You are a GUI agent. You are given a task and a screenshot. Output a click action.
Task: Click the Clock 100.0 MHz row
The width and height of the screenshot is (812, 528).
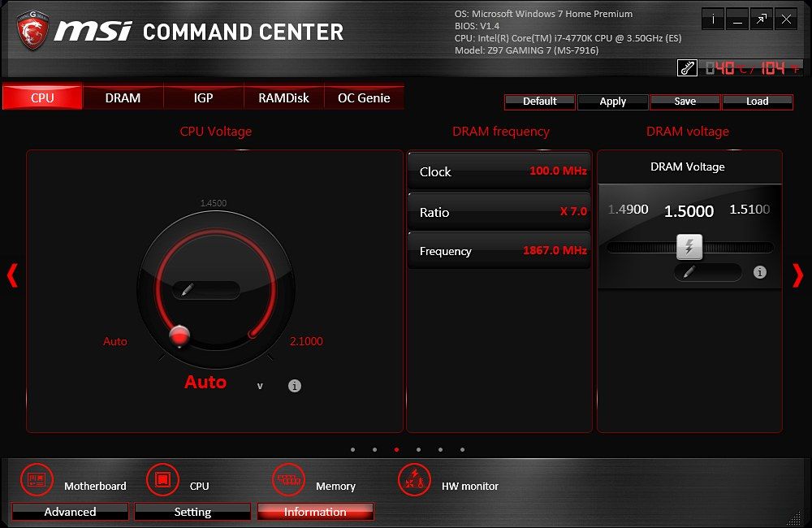[499, 171]
